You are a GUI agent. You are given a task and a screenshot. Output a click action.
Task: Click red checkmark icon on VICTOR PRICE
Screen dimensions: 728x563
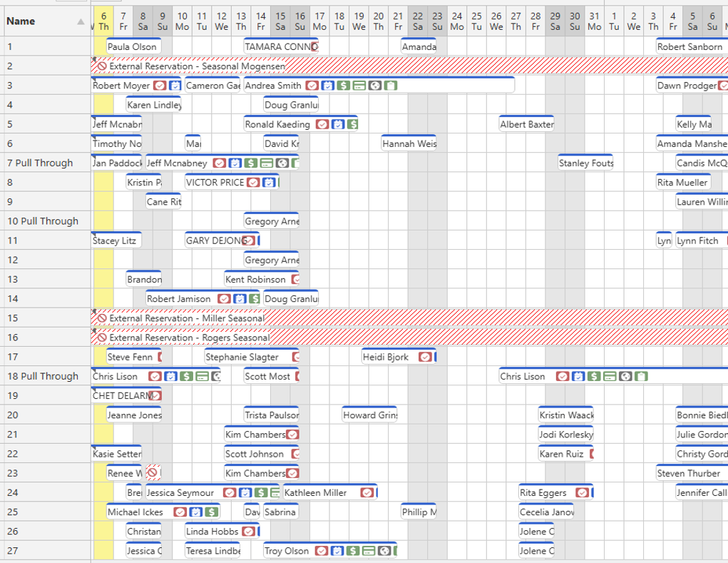[254, 183]
